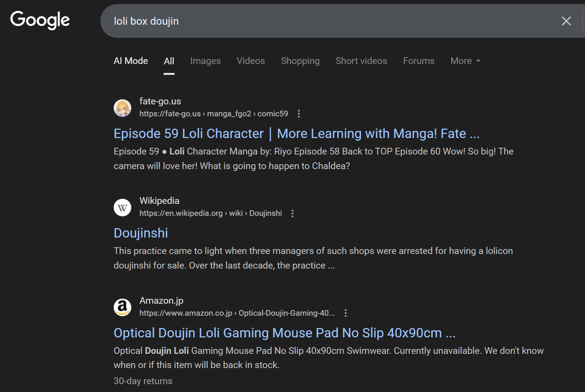This screenshot has width=585, height=392.
Task: Switch to the Videos tab
Action: (x=251, y=61)
